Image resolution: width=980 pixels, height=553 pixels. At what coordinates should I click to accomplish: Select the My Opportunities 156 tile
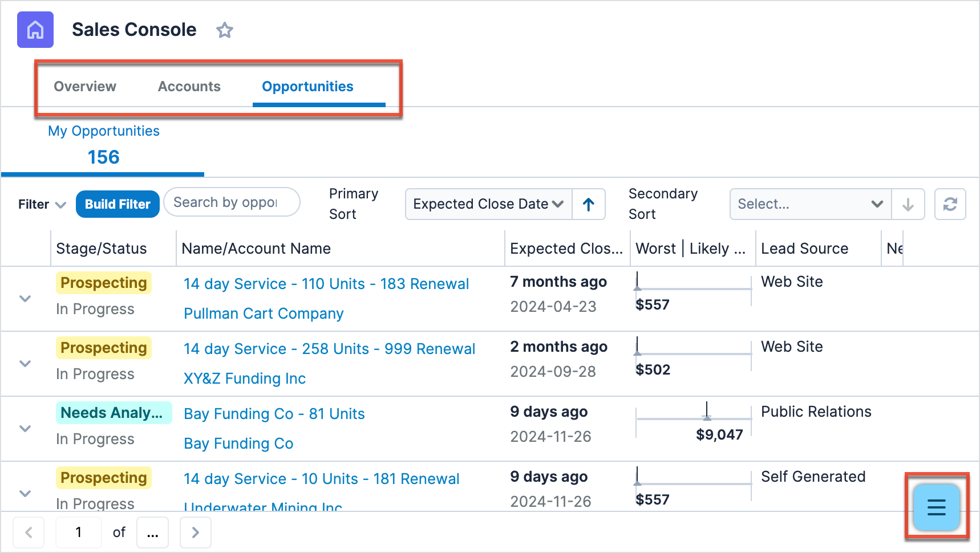click(x=103, y=147)
